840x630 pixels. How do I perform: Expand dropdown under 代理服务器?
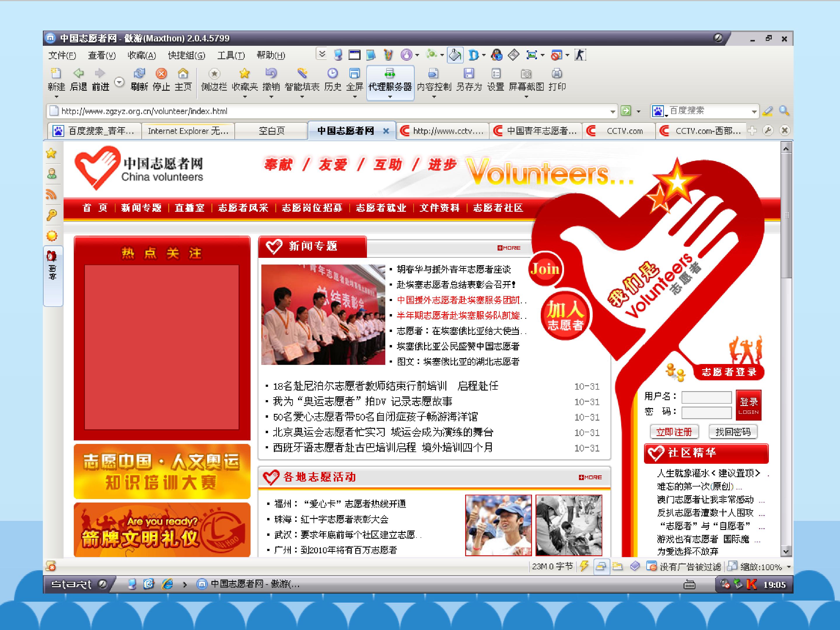click(x=390, y=97)
